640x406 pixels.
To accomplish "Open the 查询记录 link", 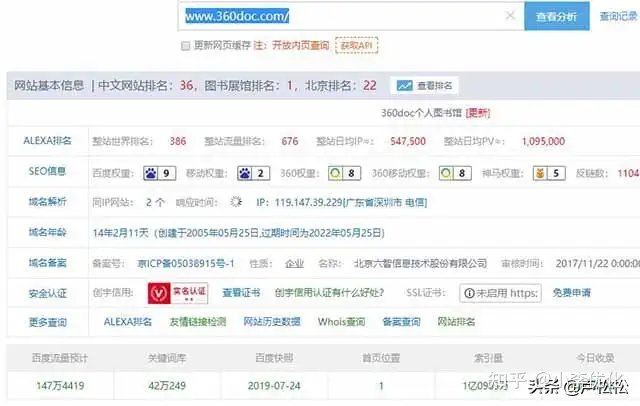I will (x=618, y=16).
